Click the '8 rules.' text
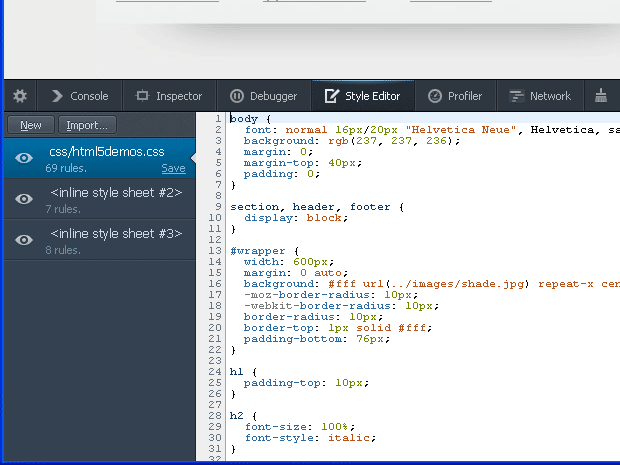Image resolution: width=620 pixels, height=465 pixels. coord(63,250)
